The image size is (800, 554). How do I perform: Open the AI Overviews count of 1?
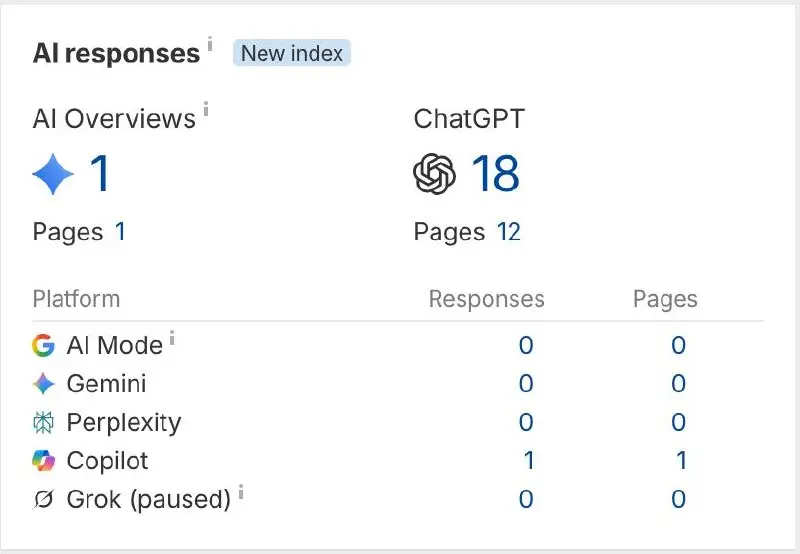100,174
